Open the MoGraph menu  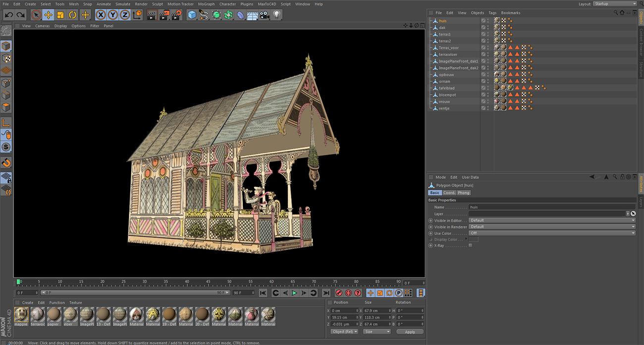206,4
